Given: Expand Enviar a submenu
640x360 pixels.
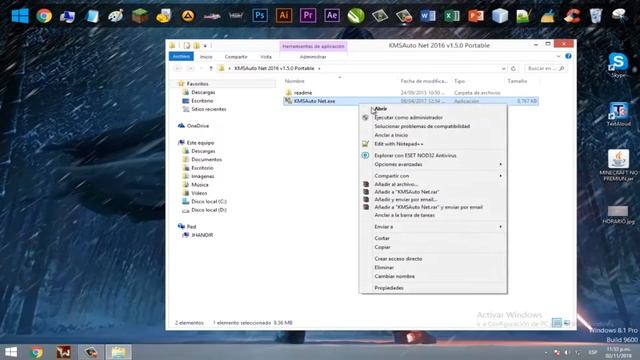Looking at the screenshot, I should pyautogui.click(x=433, y=227).
